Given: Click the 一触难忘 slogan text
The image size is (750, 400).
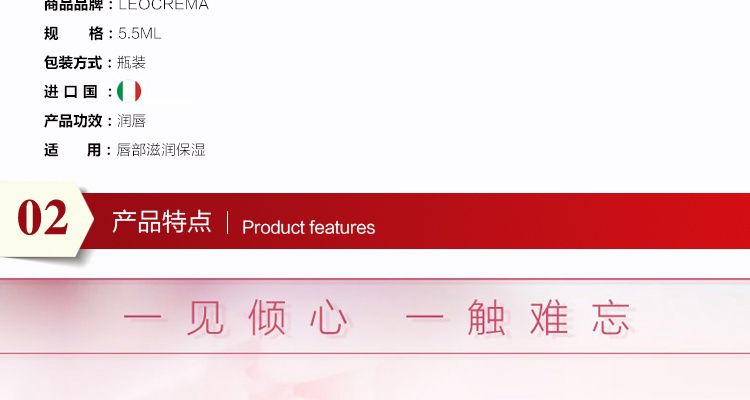Looking at the screenshot, I should 518,317.
